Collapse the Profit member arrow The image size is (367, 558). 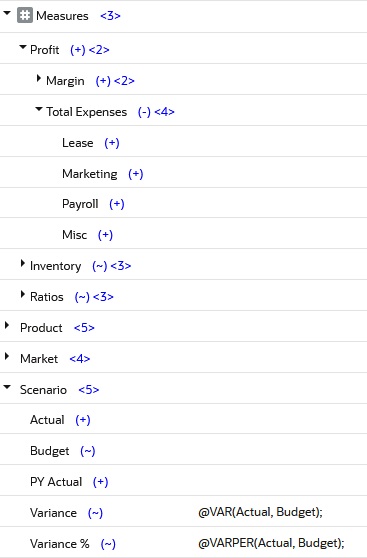(x=23, y=47)
